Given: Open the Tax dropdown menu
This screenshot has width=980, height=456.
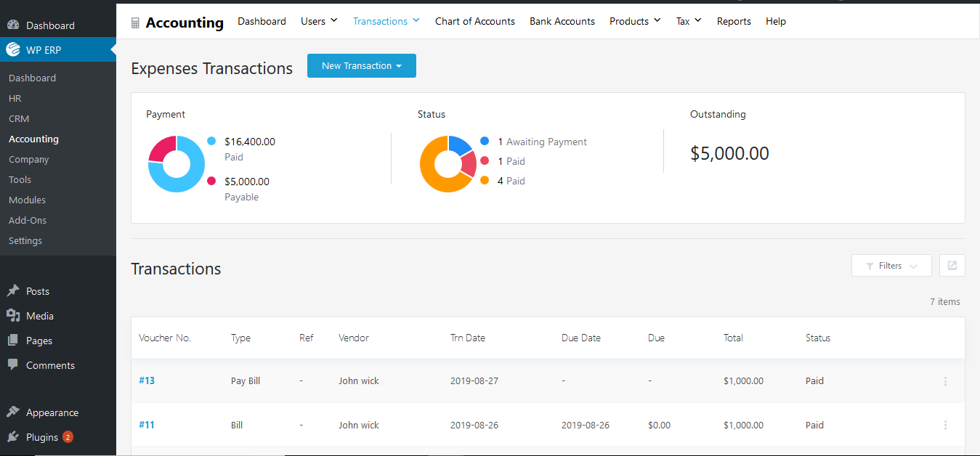Looking at the screenshot, I should tap(688, 21).
